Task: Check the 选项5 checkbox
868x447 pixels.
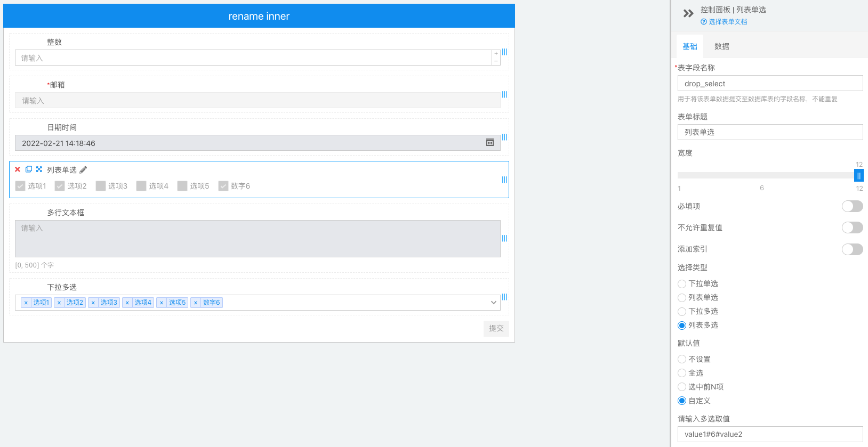Action: coord(182,186)
